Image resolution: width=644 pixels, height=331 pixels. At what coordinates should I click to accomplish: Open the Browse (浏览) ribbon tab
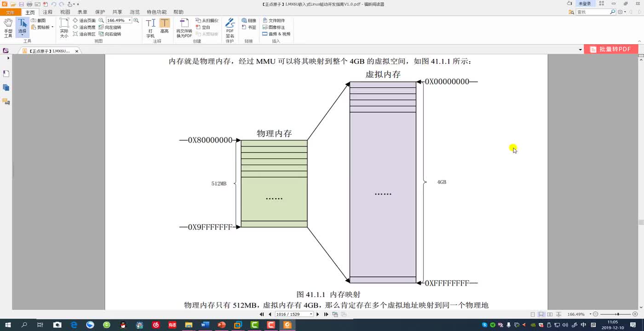135,12
